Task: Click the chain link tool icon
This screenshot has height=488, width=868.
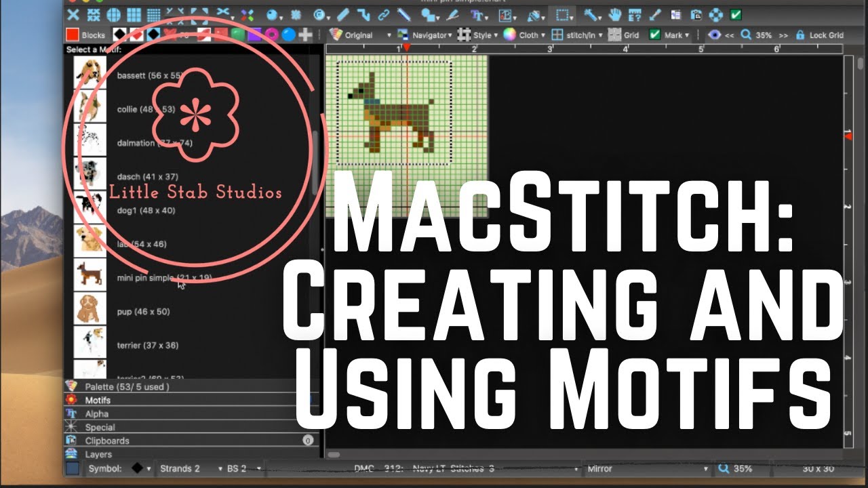Action: [383, 15]
